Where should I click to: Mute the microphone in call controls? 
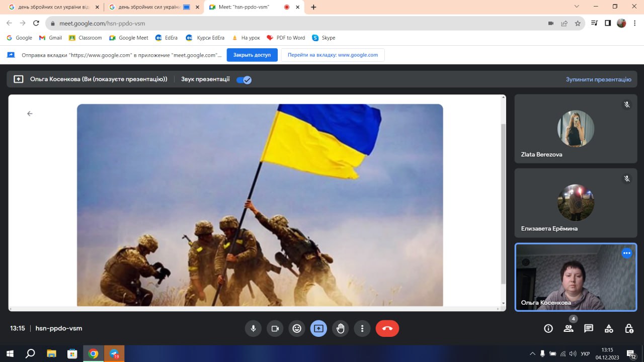[253, 329]
